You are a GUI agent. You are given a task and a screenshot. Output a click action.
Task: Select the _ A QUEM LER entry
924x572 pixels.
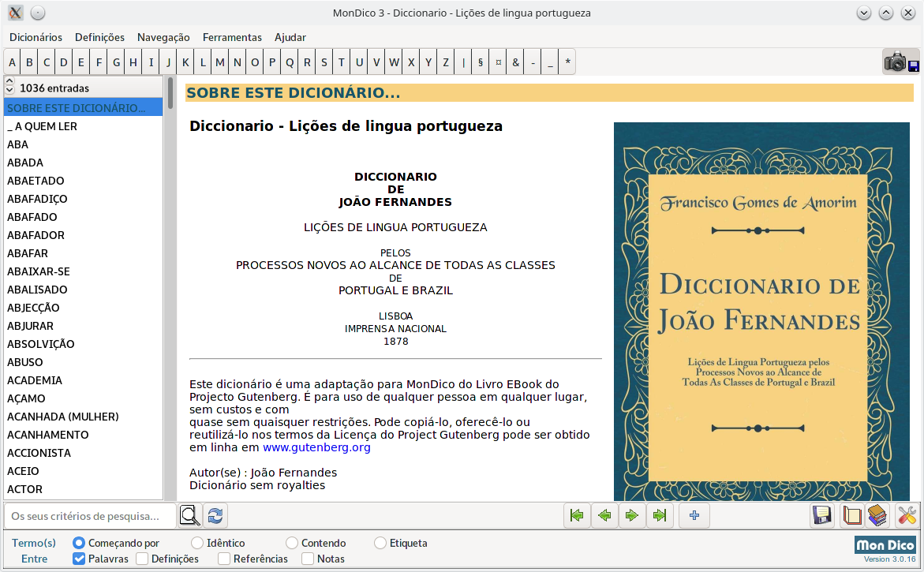click(x=83, y=126)
